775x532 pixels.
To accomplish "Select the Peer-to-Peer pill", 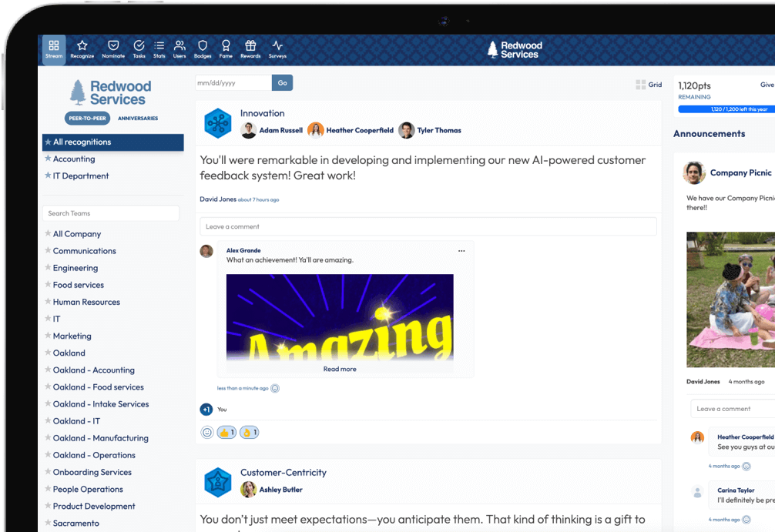I will [88, 119].
